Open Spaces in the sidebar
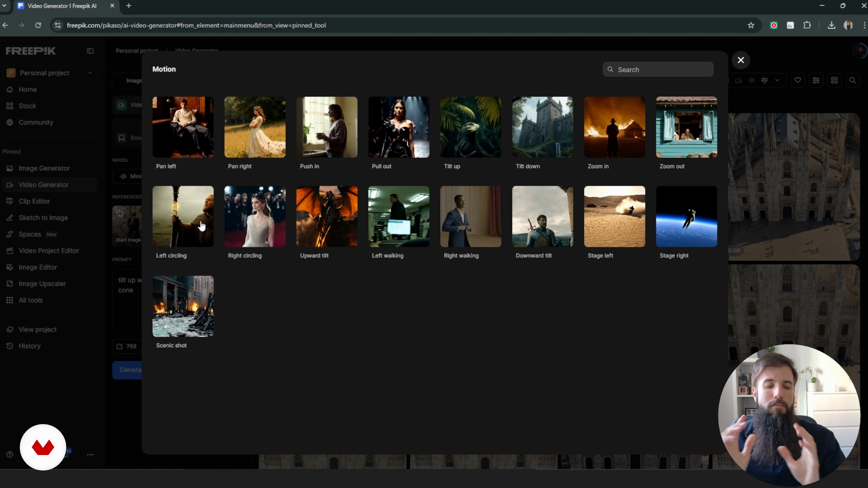The image size is (868, 488). (50, 235)
